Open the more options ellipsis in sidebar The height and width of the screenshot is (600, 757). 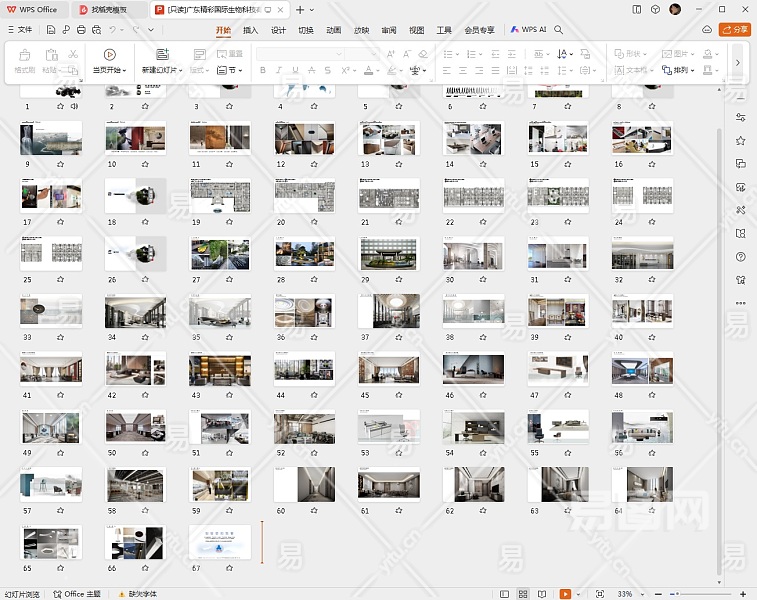coord(740,302)
